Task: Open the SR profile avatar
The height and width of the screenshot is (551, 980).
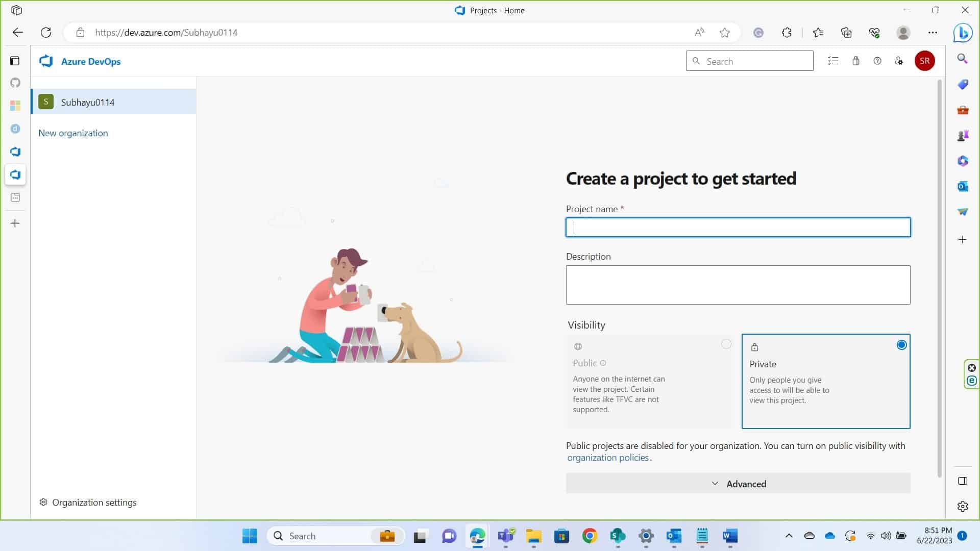Action: coord(924,61)
